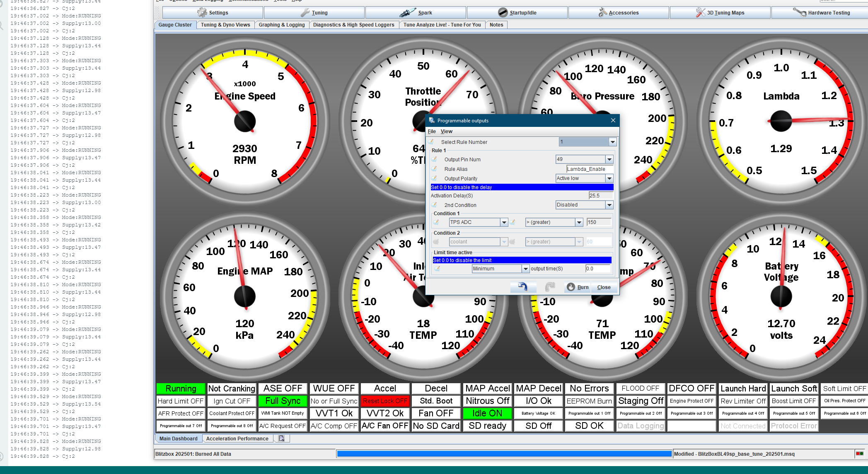Click the help icon beside Output Pin Num
Screen dimensions: 868x474
click(434, 159)
